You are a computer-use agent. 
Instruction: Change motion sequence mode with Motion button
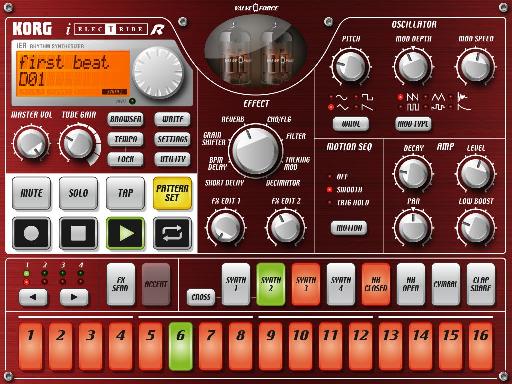pyautogui.click(x=349, y=228)
